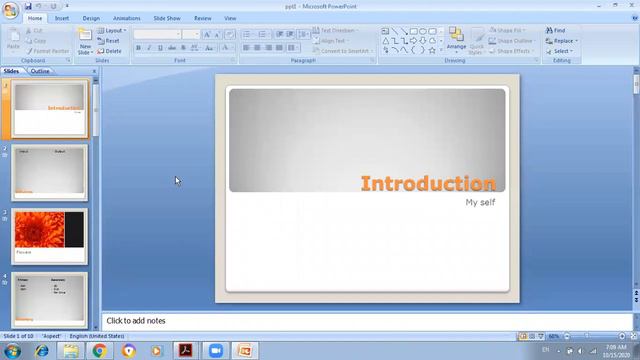640x360 pixels.
Task: Click Shrink Font icon
Action: coord(217,34)
